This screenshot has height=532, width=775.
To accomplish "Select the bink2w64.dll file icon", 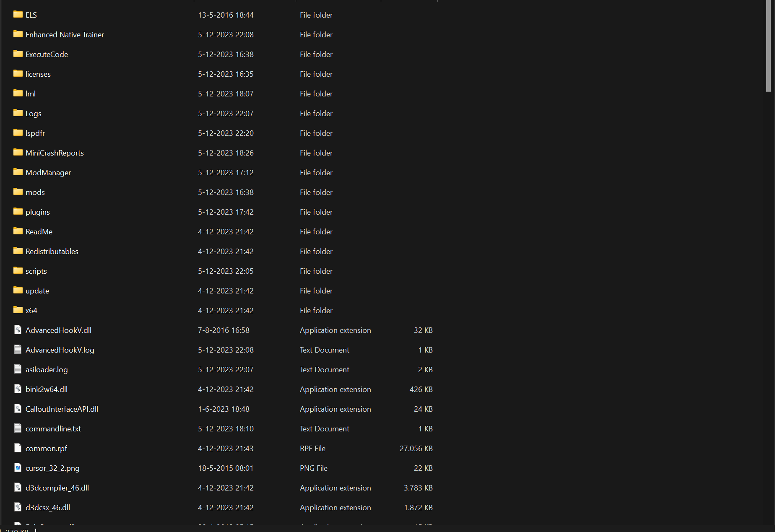I will [18, 389].
